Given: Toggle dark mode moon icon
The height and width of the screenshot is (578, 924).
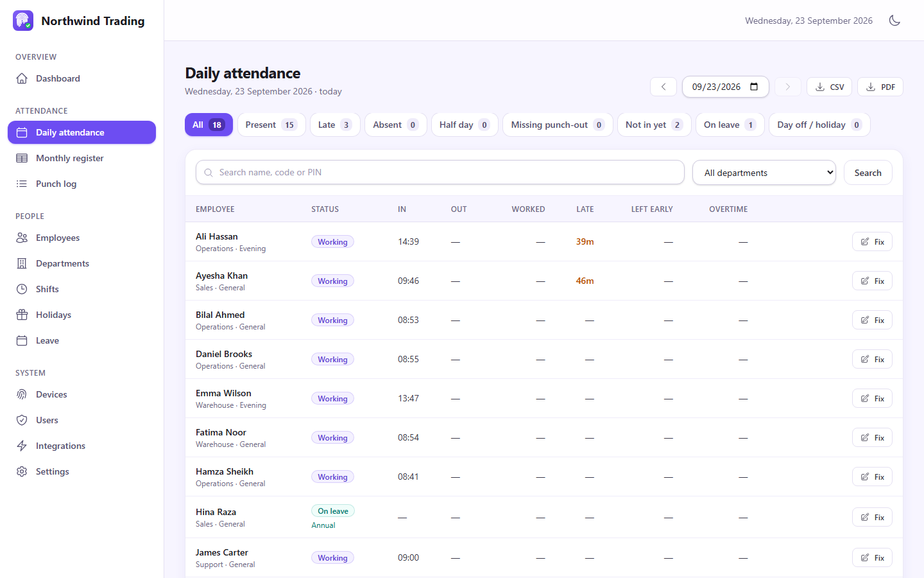Looking at the screenshot, I should click(x=894, y=21).
